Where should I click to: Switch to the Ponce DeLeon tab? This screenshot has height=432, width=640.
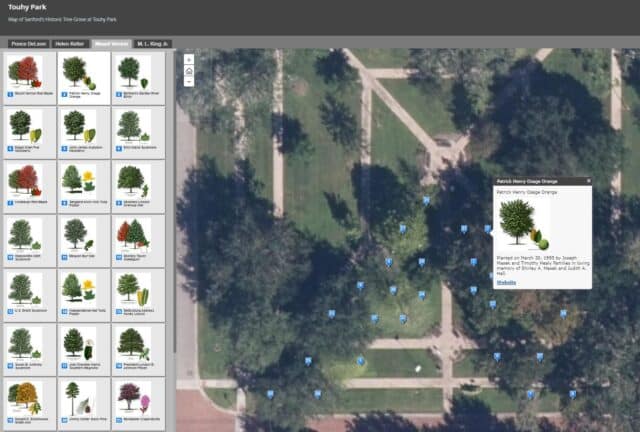pyautogui.click(x=28, y=44)
